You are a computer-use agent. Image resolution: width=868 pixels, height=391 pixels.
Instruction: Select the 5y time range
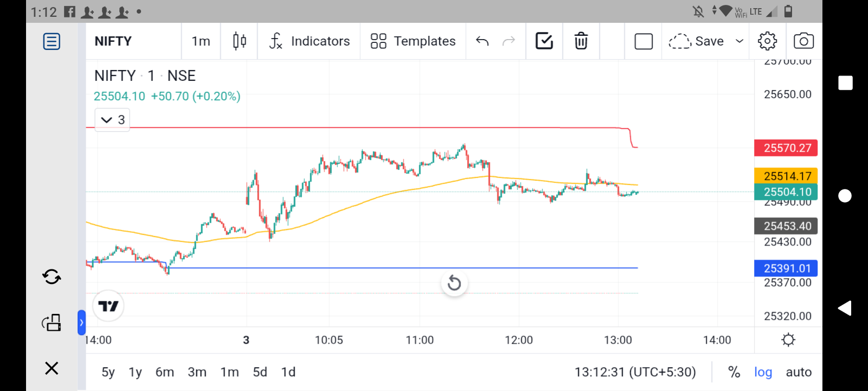tap(108, 372)
